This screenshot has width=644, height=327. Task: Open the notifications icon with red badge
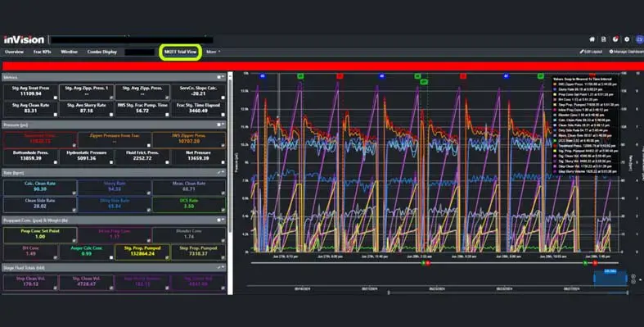click(x=615, y=39)
